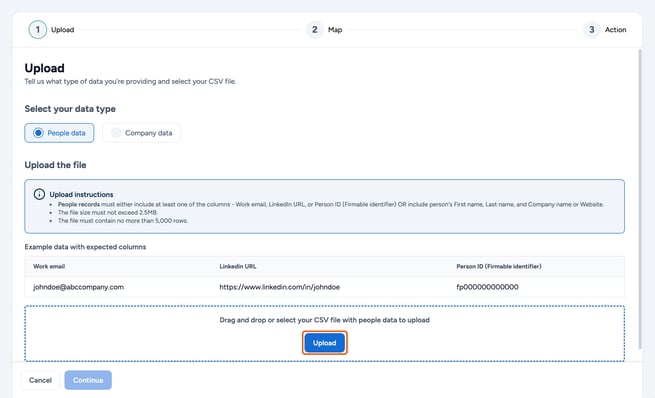Click the Upload instructions heading
Viewport: 655px width, 398px height.
[x=81, y=195]
